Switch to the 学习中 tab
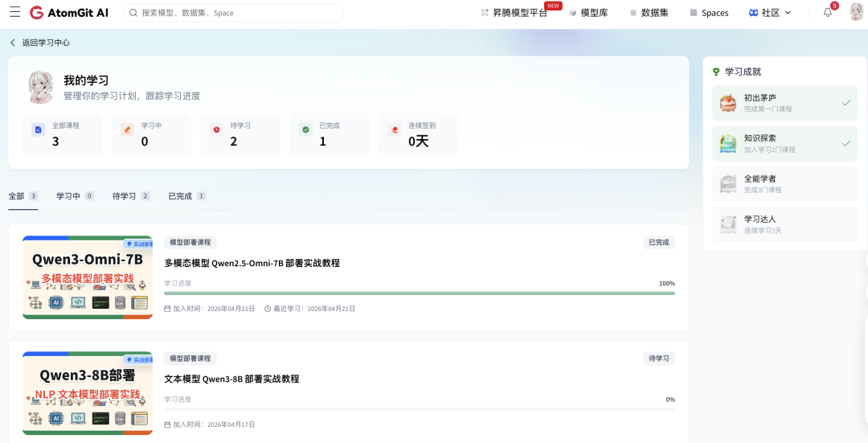The width and height of the screenshot is (868, 443). pos(75,196)
